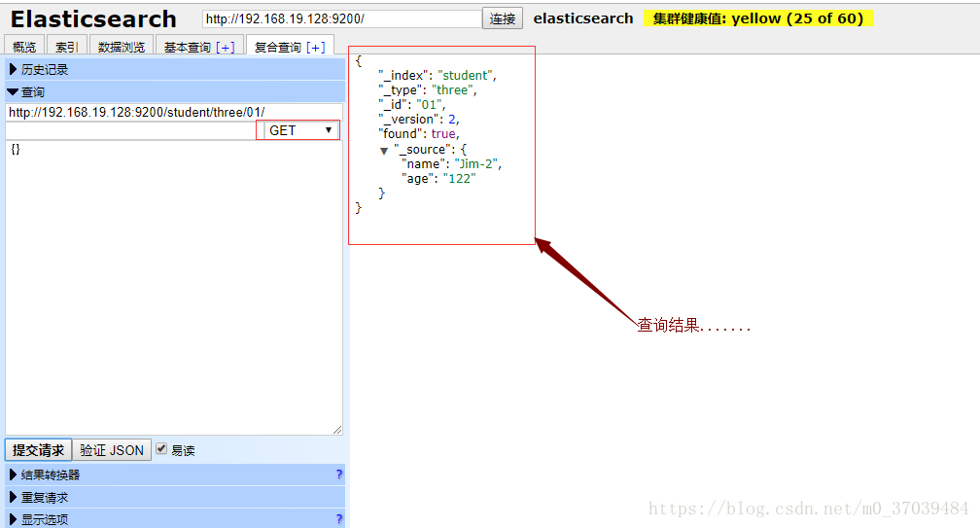
Task: Open help icon for 结果转换器
Action: 338,475
